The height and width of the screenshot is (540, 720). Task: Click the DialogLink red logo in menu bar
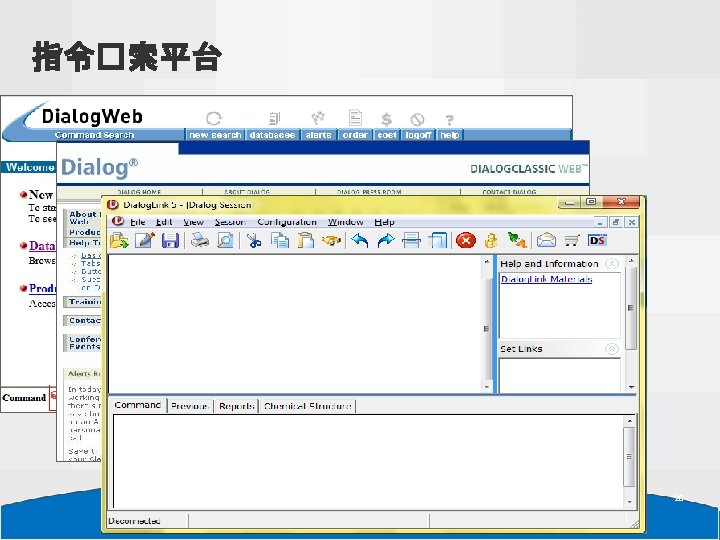pyautogui.click(x=118, y=221)
